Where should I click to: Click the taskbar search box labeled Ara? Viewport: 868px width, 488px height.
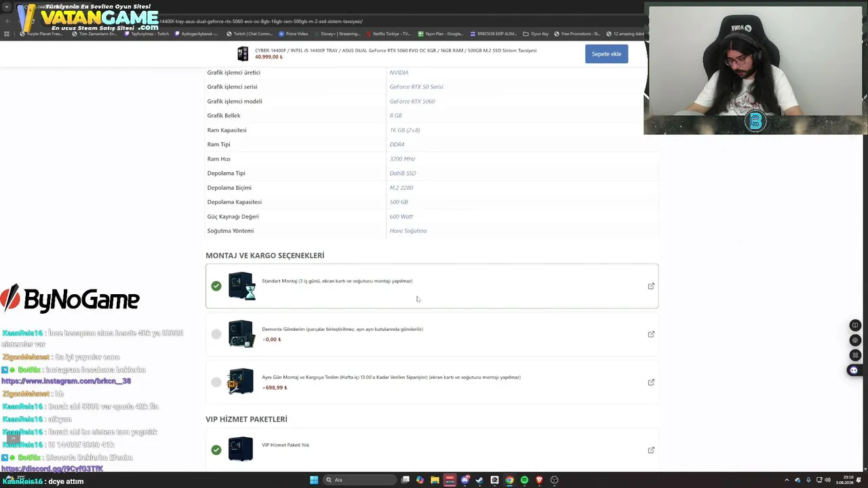click(x=359, y=480)
